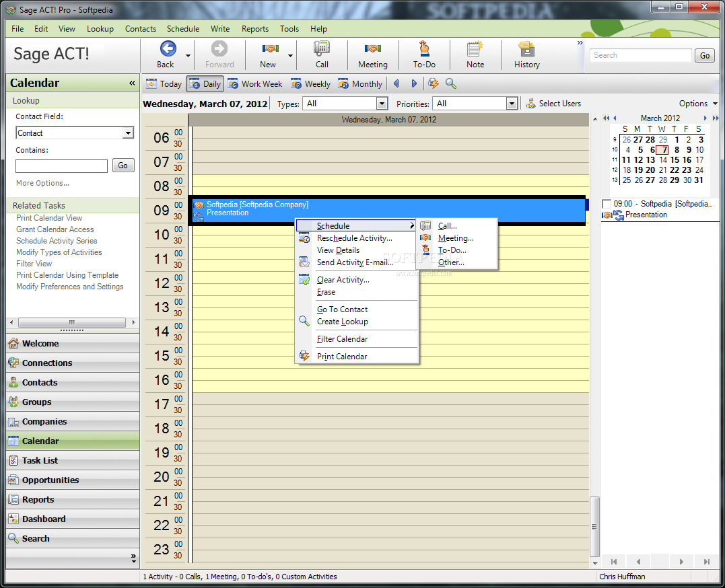725x588 pixels.
Task: Open the Reports navigation item
Action: 73,499
